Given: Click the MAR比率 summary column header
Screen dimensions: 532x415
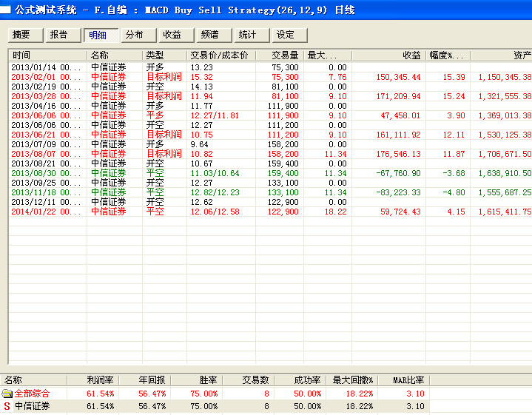Looking at the screenshot, I should pyautogui.click(x=404, y=379).
